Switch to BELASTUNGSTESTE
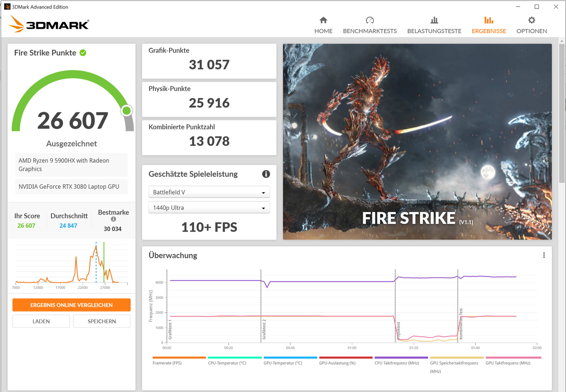This screenshot has height=392, width=566. pos(434,31)
